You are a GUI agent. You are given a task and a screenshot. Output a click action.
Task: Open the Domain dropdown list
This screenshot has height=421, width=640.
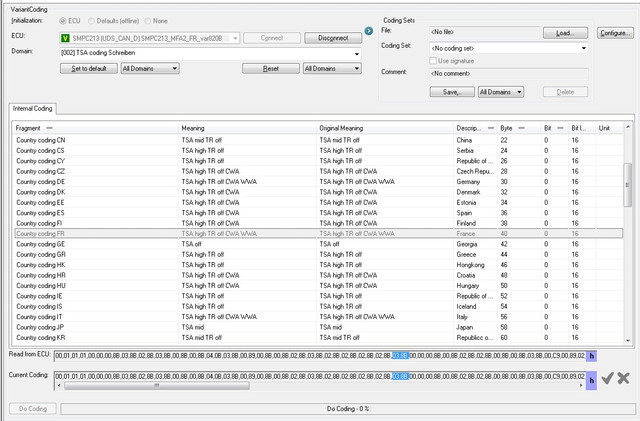coord(357,53)
